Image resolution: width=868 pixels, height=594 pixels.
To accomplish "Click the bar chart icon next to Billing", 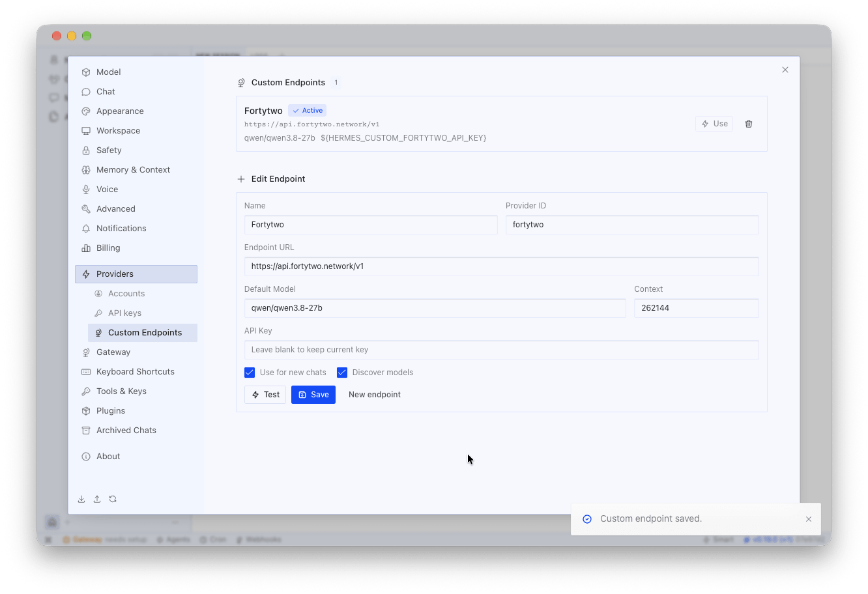I will click(86, 248).
